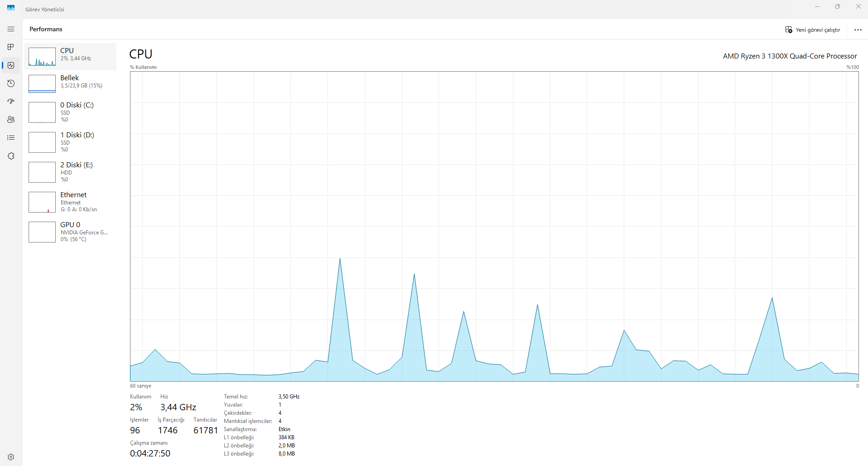Open the hamburger navigation menu
The height and width of the screenshot is (466, 868).
pos(11,29)
